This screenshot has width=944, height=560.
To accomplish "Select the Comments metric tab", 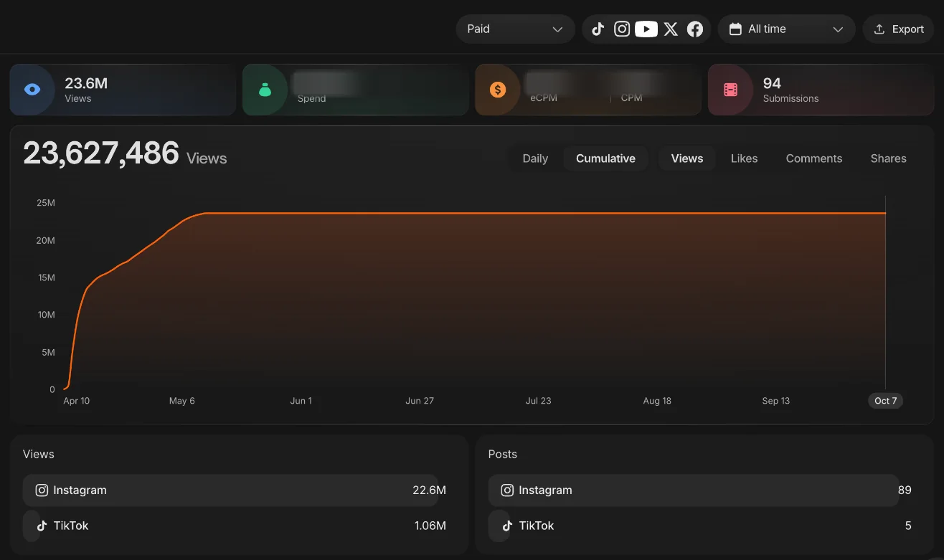I will pos(814,158).
